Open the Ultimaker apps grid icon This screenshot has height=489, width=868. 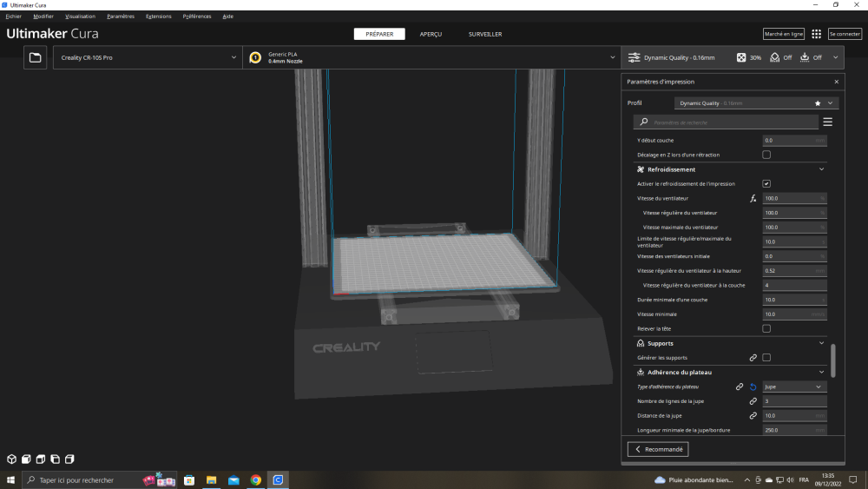coord(816,35)
